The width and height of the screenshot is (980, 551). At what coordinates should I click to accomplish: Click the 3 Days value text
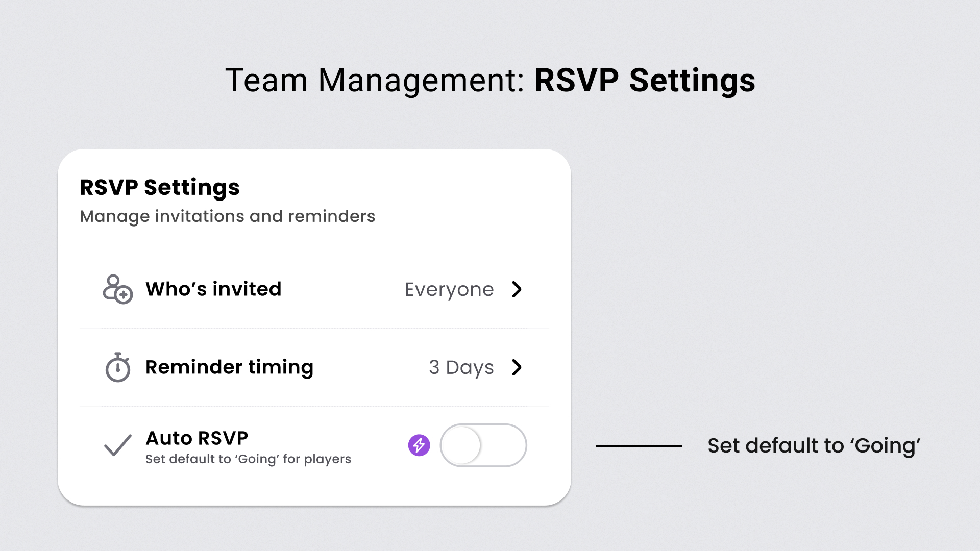(x=461, y=367)
